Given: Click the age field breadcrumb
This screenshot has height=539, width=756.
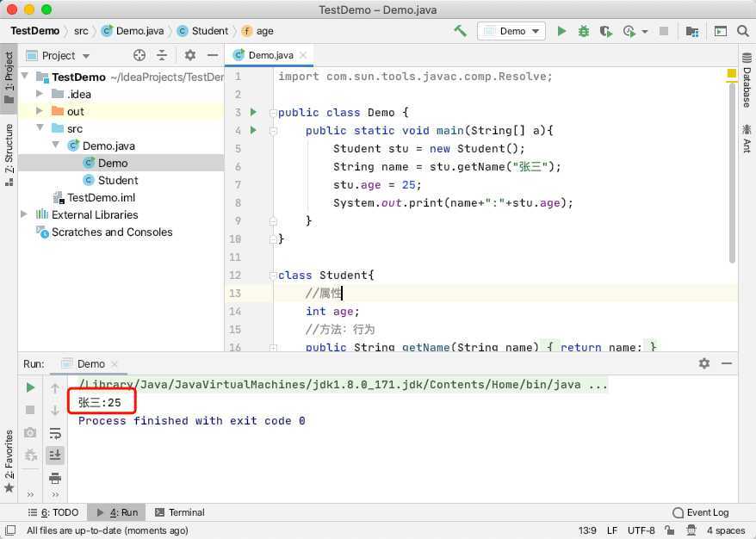Looking at the screenshot, I should [258, 31].
